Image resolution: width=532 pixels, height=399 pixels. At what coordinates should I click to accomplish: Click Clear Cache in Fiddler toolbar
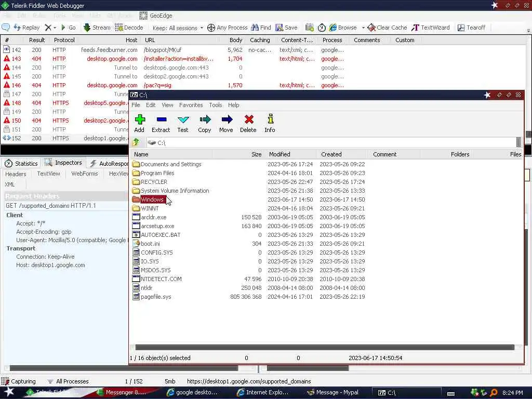387,28
